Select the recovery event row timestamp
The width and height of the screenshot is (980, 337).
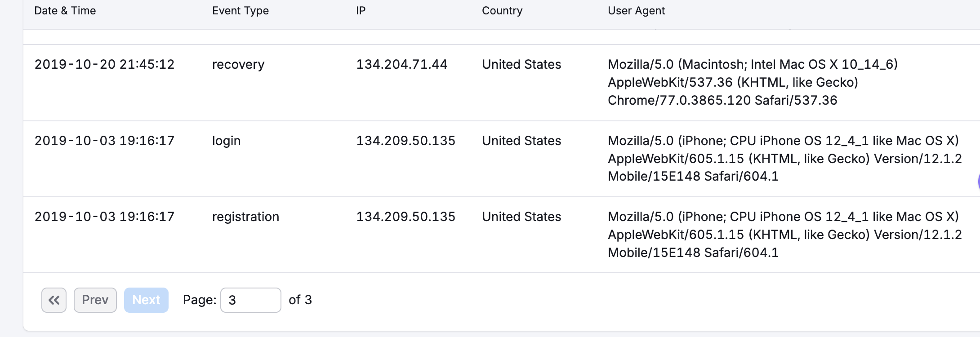[104, 64]
